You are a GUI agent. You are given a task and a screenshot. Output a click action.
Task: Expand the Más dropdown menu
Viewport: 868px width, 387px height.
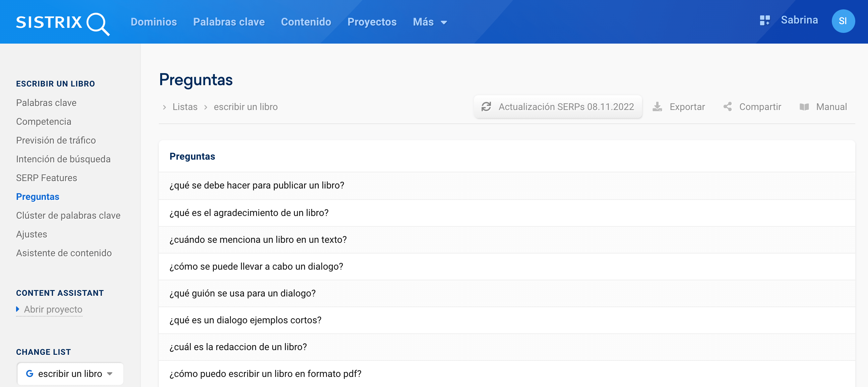(x=430, y=22)
